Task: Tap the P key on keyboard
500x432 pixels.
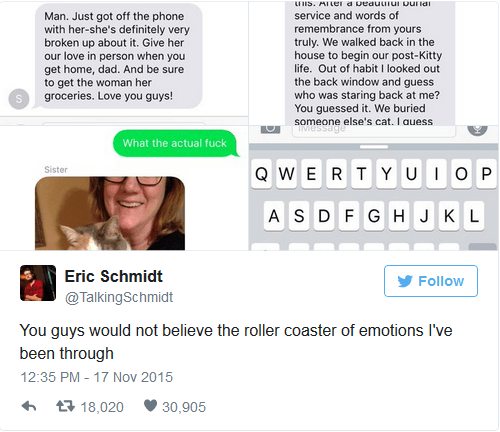Action: point(486,174)
